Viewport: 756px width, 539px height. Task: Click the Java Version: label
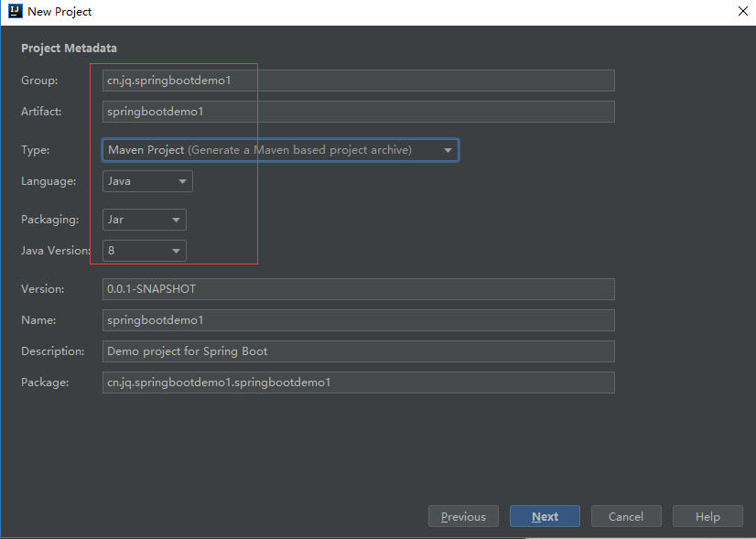tap(56, 251)
